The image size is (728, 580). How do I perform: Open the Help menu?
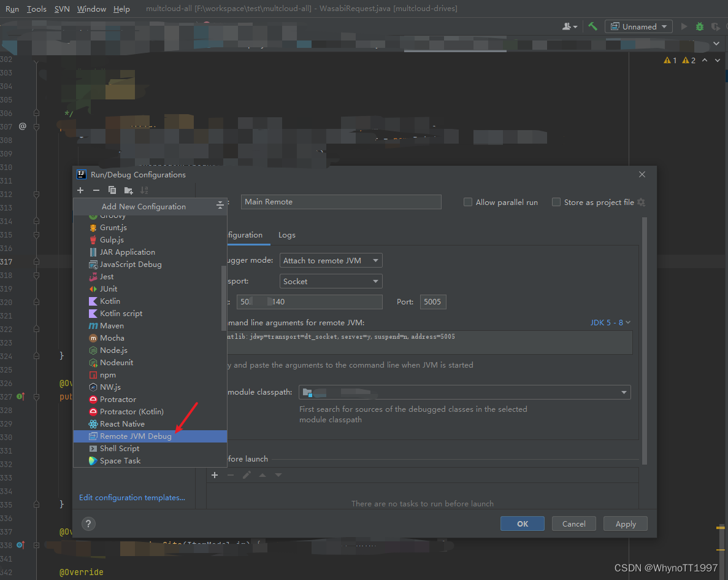coord(121,9)
